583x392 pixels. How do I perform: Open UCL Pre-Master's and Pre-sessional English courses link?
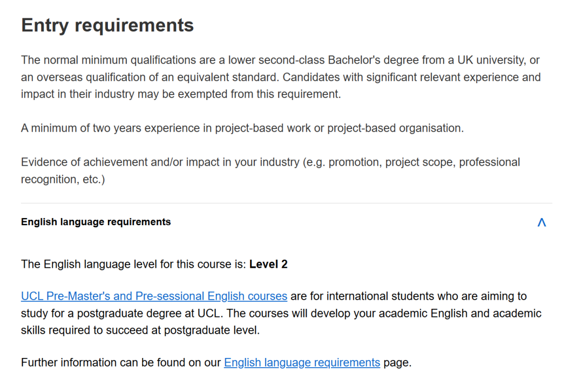pos(154,296)
